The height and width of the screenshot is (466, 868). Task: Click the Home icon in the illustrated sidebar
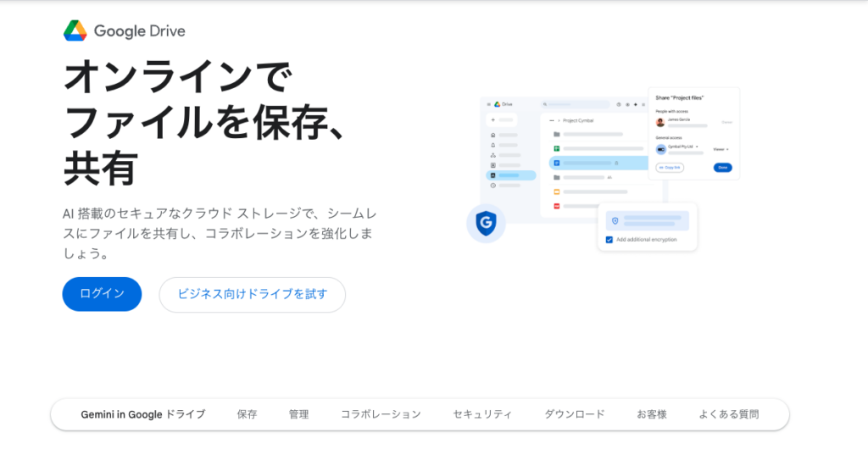(x=492, y=135)
